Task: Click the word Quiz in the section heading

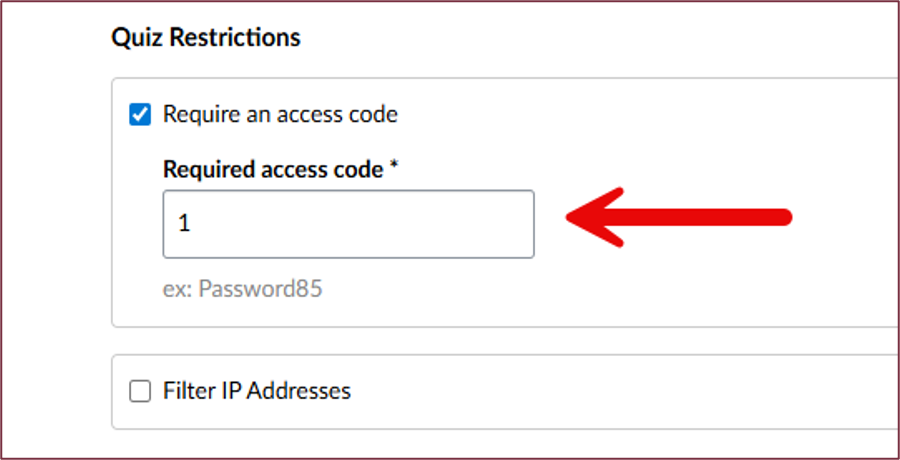Action: (136, 38)
